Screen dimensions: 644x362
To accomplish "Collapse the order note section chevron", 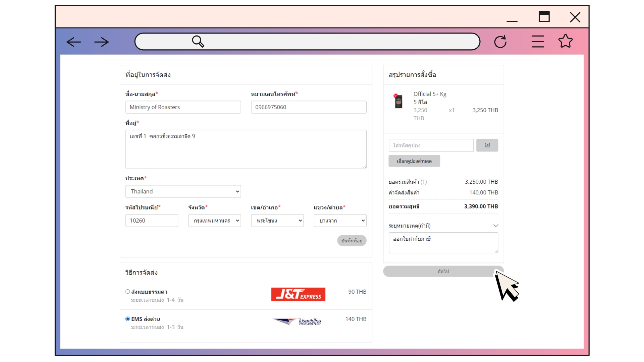I will [x=496, y=226].
